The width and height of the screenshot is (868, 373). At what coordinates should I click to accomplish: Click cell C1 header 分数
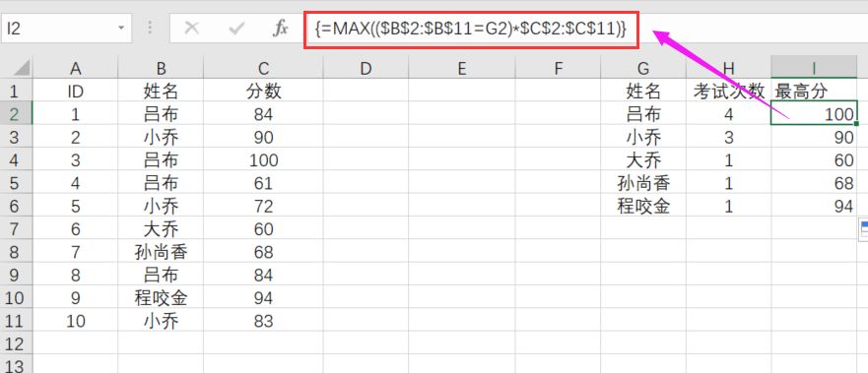click(x=263, y=91)
